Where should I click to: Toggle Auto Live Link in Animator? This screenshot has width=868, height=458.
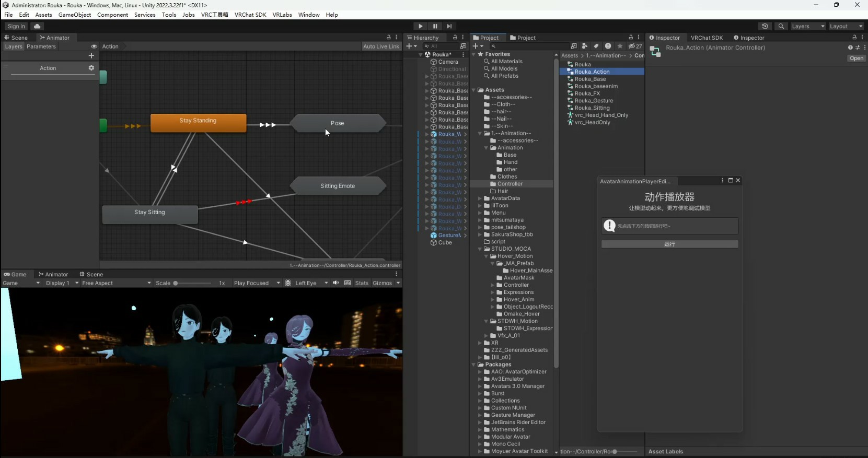point(381,46)
